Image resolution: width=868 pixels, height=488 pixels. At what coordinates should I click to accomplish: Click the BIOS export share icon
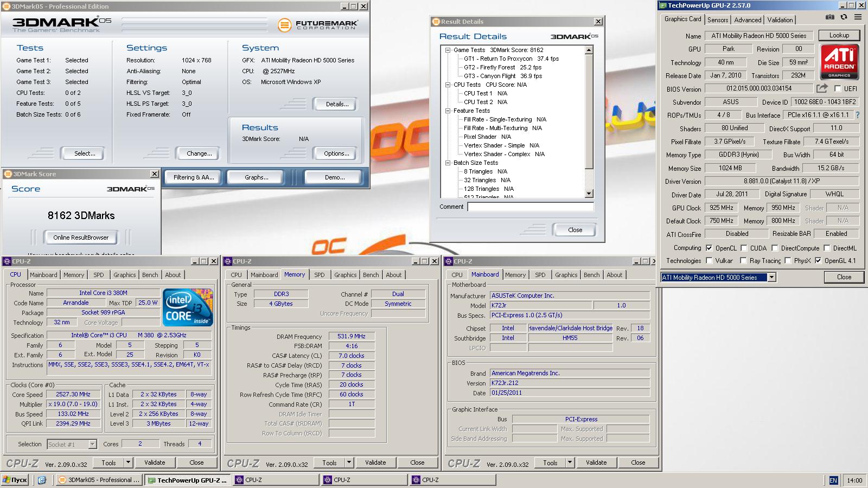(x=822, y=88)
